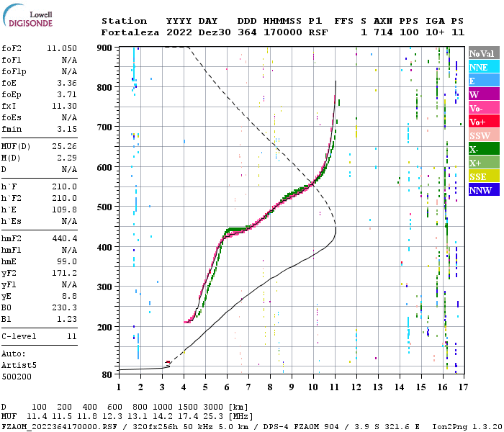The image size is (504, 432).
Task: Click the time 170000 in header
Action: [x=283, y=32]
